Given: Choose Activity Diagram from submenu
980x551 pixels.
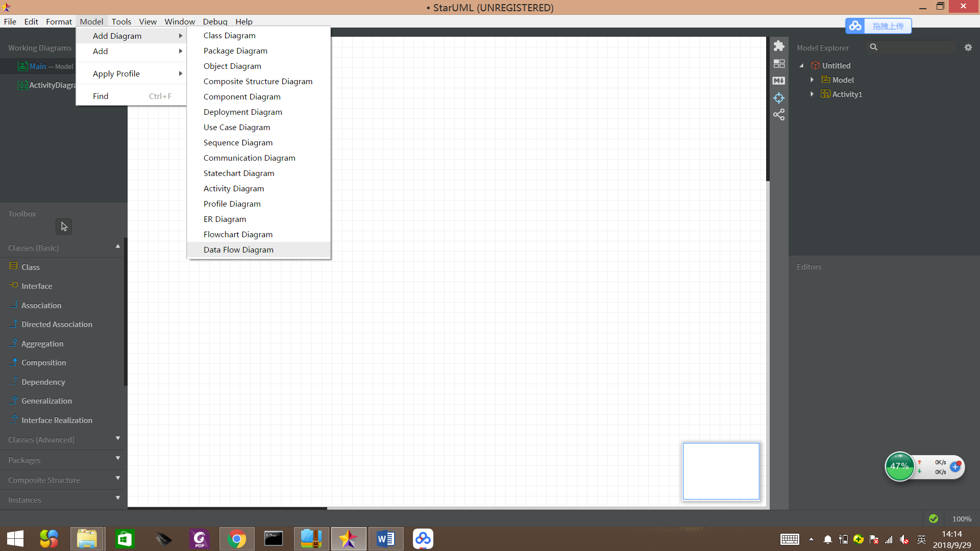Looking at the screenshot, I should click(x=234, y=189).
